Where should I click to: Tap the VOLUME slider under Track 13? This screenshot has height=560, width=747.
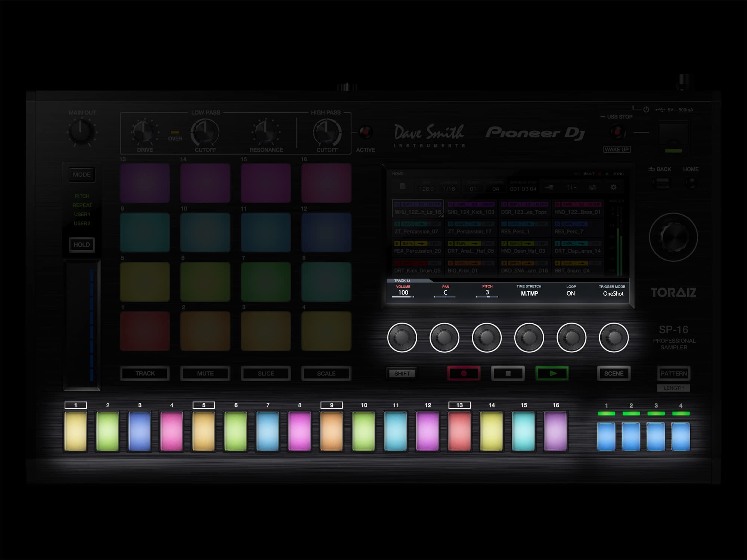tap(403, 296)
